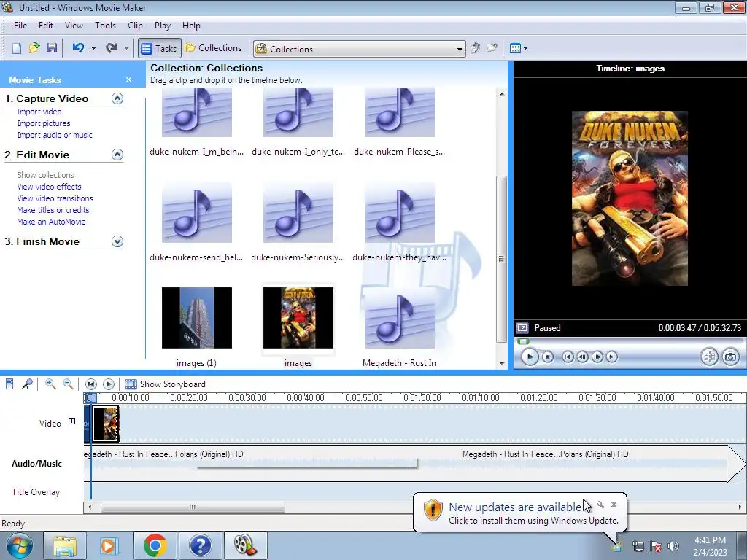Toggle the Tasks pane button

point(160,48)
